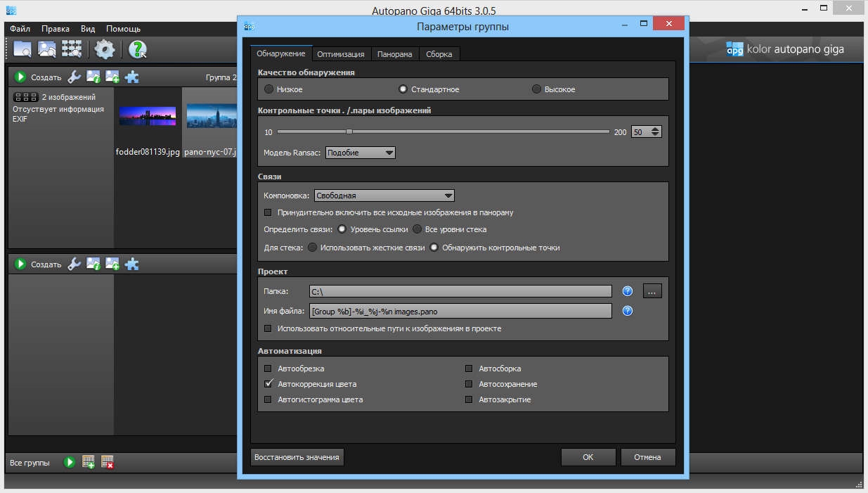Click add images icon in the empty group
Screen dimensions: 868x493
(x=112, y=264)
